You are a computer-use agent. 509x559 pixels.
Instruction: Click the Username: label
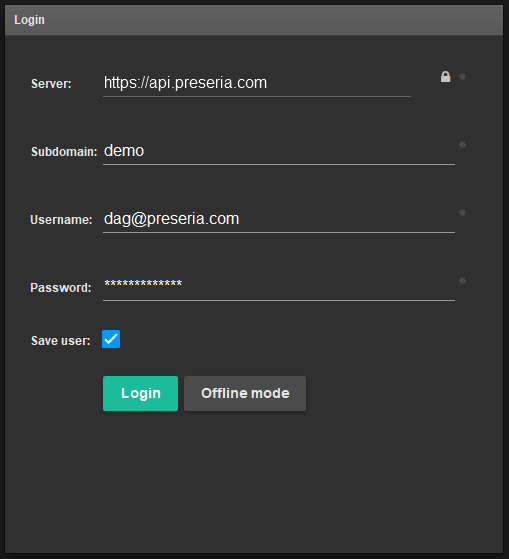pos(61,220)
